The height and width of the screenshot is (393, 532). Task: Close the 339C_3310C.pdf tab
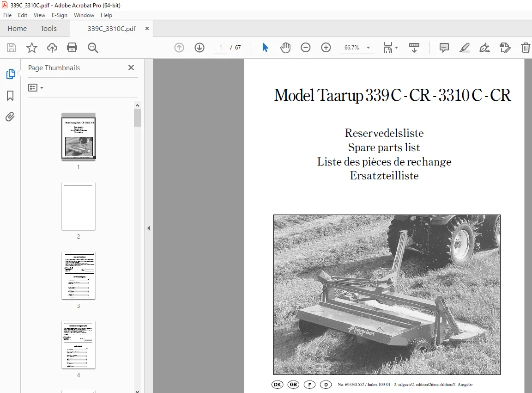[147, 29]
